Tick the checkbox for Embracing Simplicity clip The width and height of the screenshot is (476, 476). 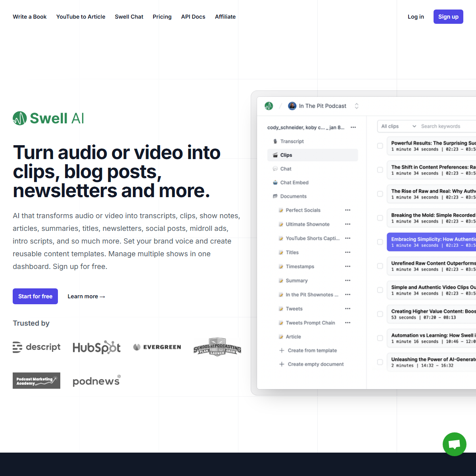tap(380, 242)
